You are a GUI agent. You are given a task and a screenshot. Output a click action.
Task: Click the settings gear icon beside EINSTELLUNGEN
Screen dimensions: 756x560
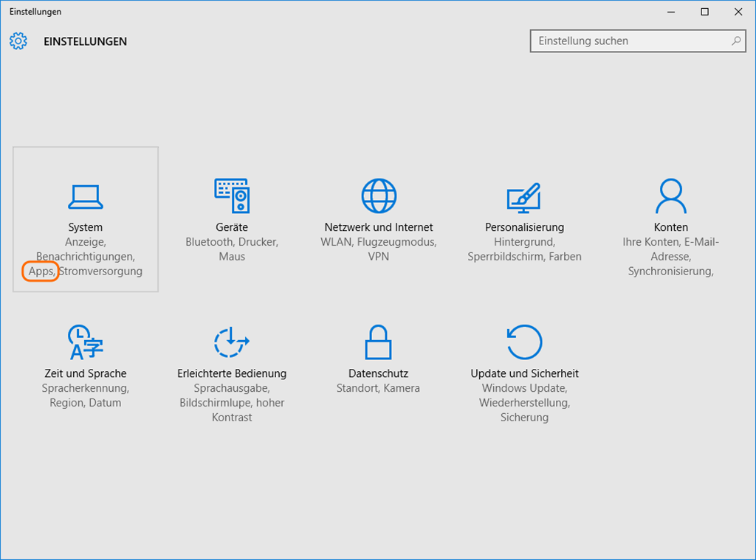[x=18, y=41]
